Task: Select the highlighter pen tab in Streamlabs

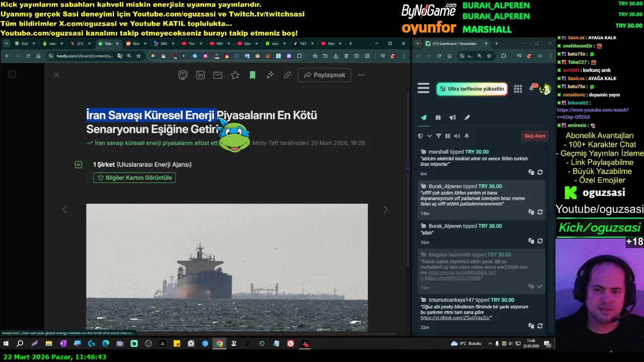Action: [x=467, y=118]
